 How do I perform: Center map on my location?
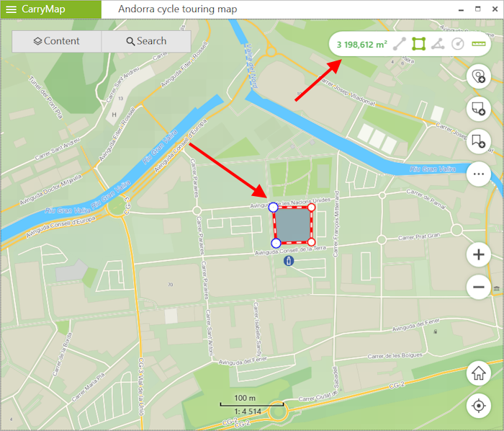[479, 406]
